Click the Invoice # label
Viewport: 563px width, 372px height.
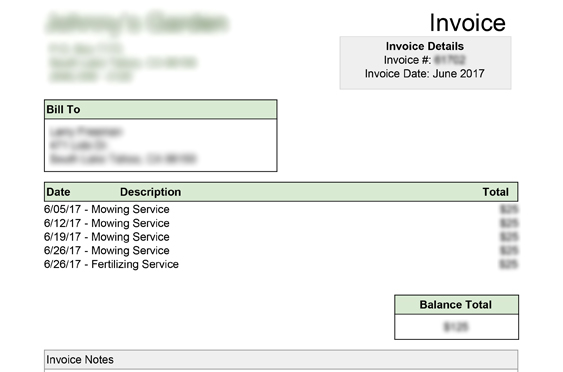tap(407, 60)
